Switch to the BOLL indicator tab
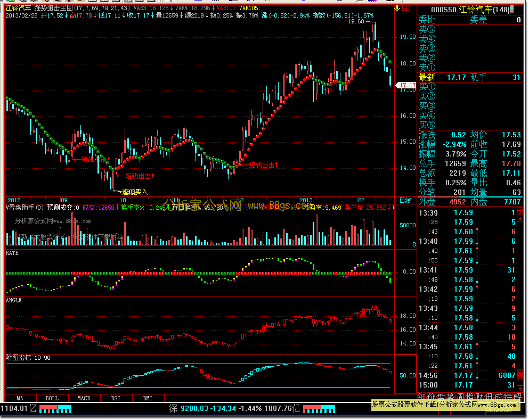The height and width of the screenshot is (420, 529). (52, 398)
